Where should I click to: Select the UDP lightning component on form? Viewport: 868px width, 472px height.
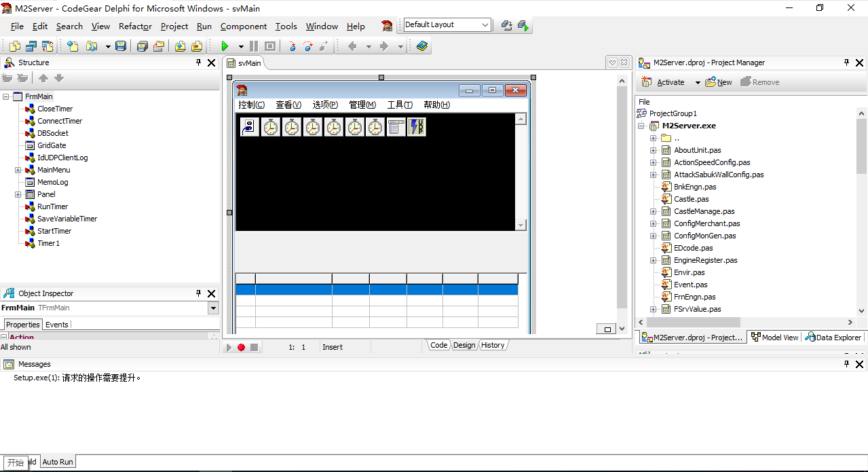point(417,127)
